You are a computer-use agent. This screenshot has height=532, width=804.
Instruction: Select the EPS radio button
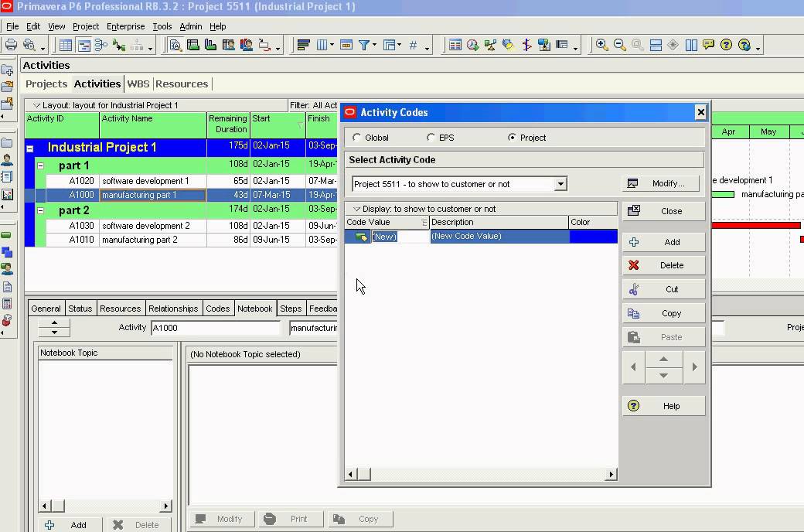pos(431,138)
